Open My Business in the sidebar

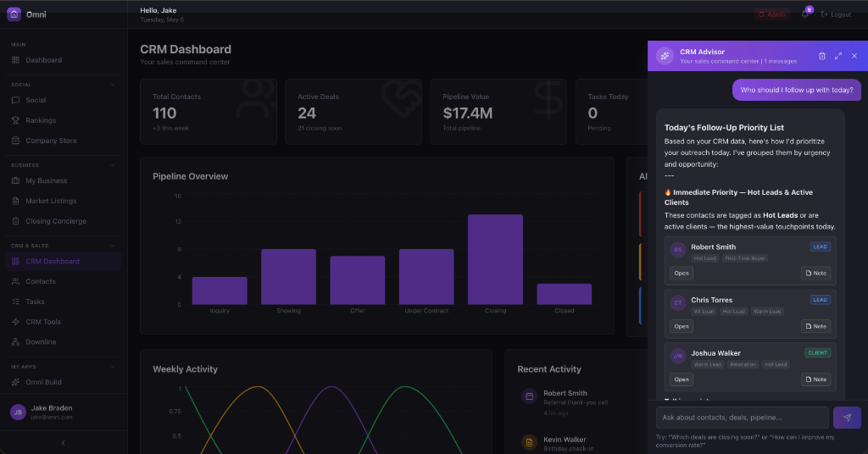[63, 180]
